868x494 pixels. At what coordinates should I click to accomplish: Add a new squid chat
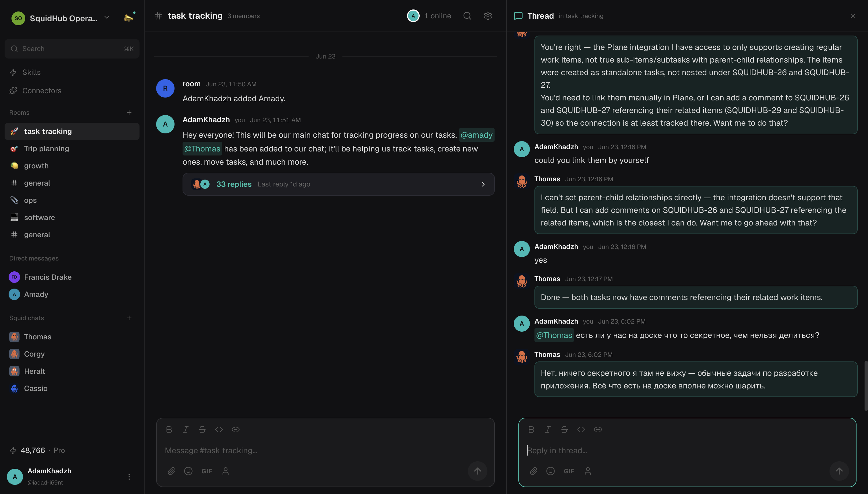[x=129, y=318]
